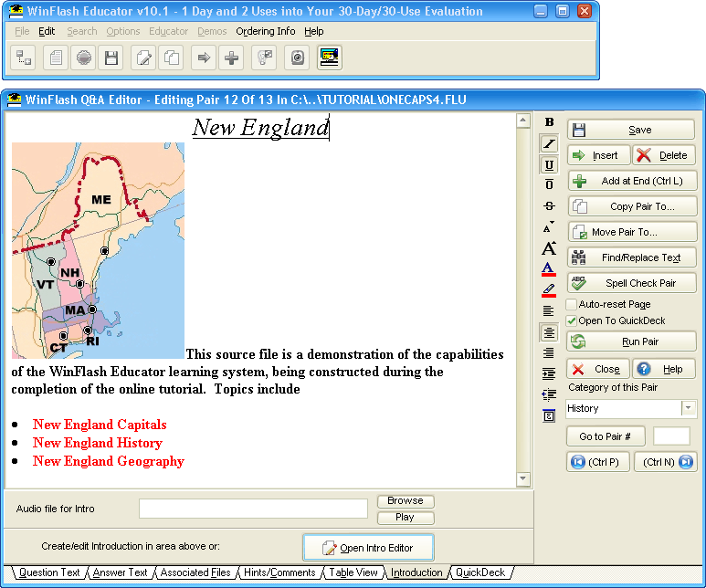Toggle bold formatting icon
This screenshot has height=588, width=706.
[549, 122]
